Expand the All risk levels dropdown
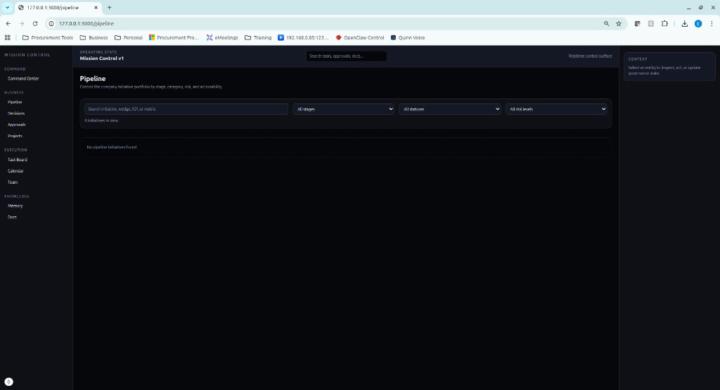The width and height of the screenshot is (720, 390). [557, 109]
